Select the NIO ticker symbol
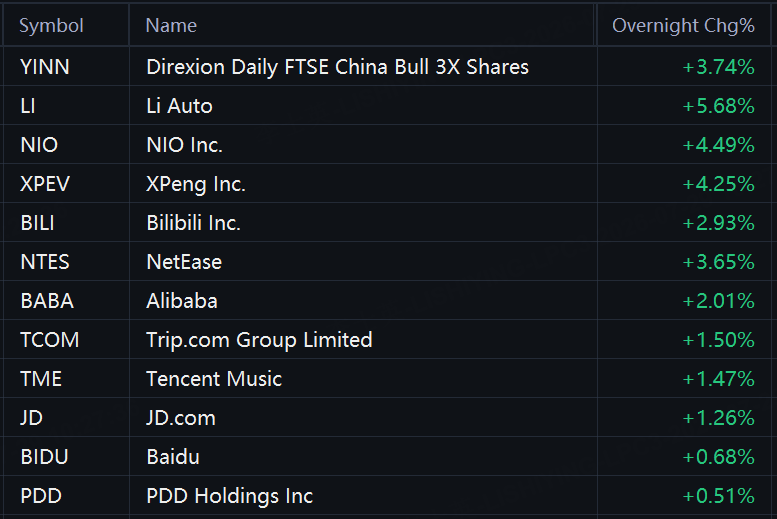 (x=39, y=145)
